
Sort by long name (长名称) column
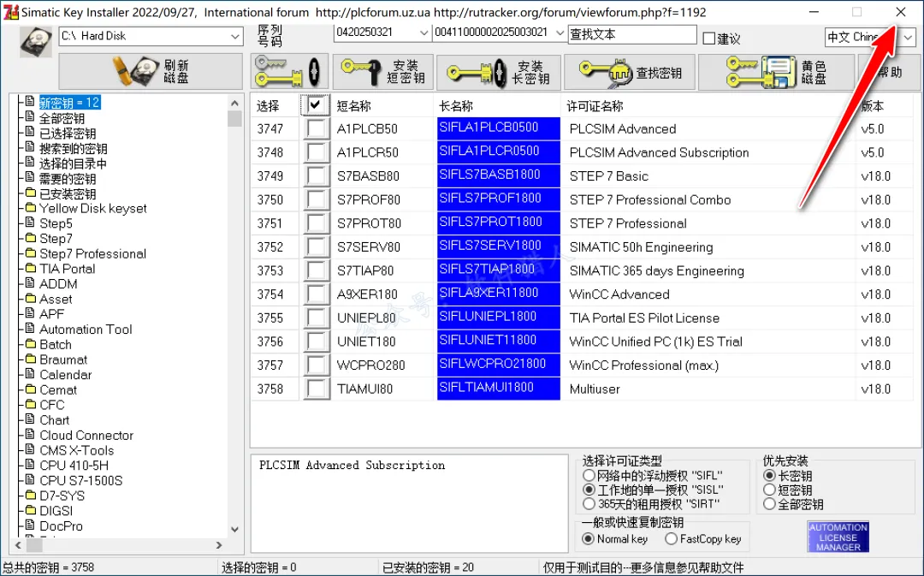point(456,106)
